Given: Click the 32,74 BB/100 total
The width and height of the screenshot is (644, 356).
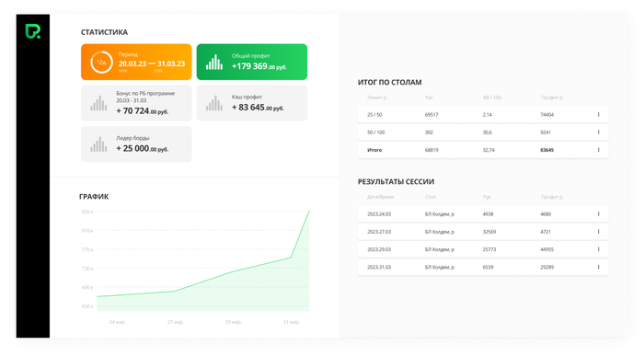Looking at the screenshot, I should [489, 150].
